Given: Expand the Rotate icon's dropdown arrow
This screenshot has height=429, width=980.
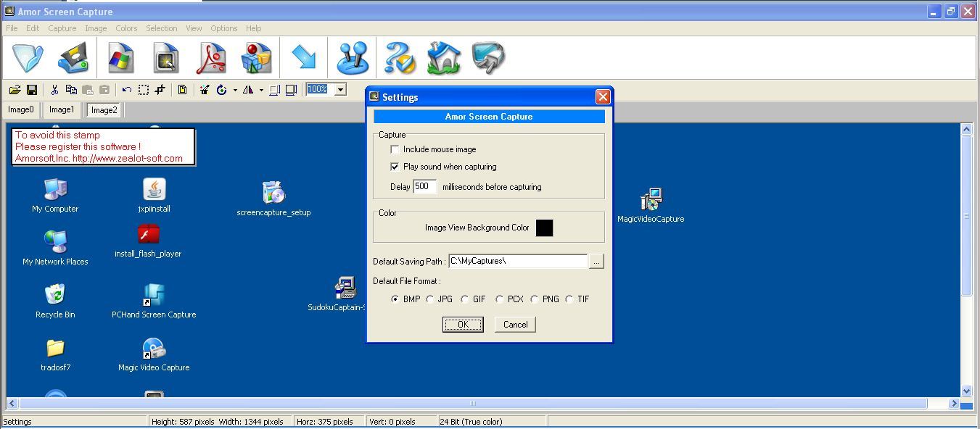Looking at the screenshot, I should click(x=235, y=90).
